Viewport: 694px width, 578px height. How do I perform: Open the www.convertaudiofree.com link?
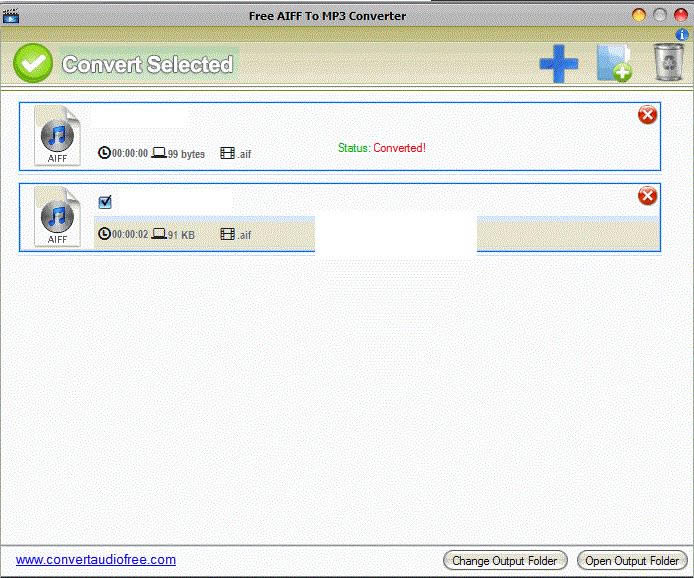96,560
